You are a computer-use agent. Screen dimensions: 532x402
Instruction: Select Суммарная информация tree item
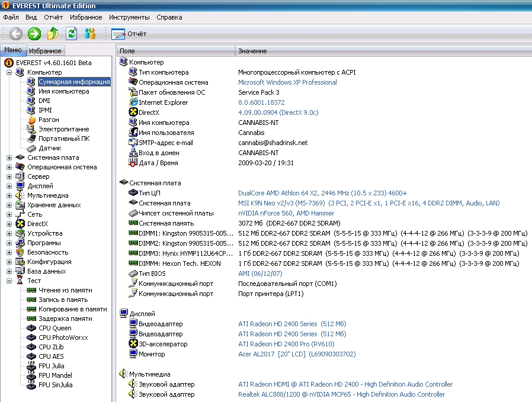point(74,82)
